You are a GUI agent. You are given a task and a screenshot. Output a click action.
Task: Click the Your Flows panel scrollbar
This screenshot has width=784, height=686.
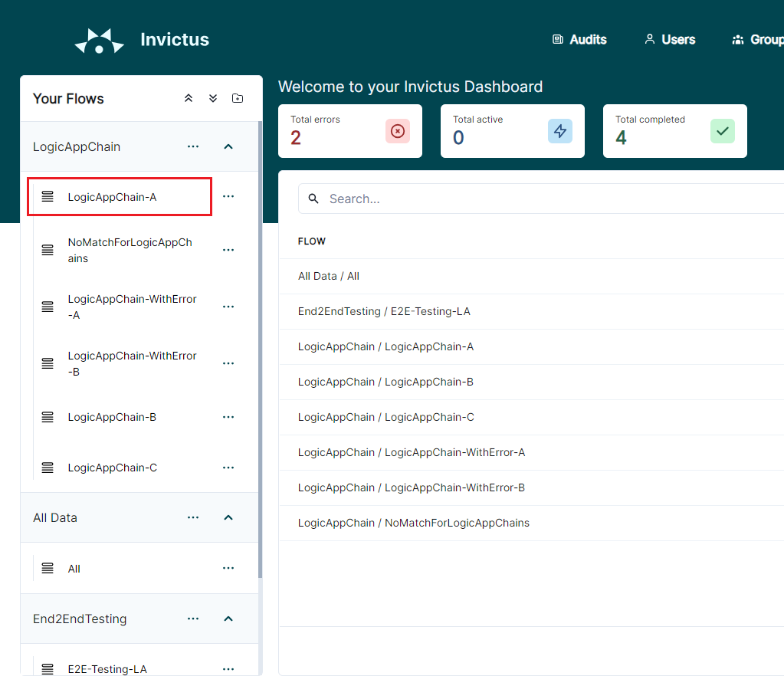(260, 349)
